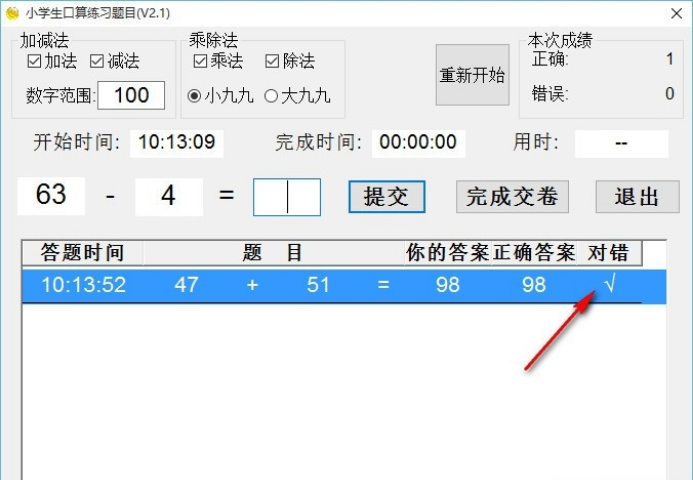
Task: Click the 错误 count value 0
Action: tap(670, 94)
